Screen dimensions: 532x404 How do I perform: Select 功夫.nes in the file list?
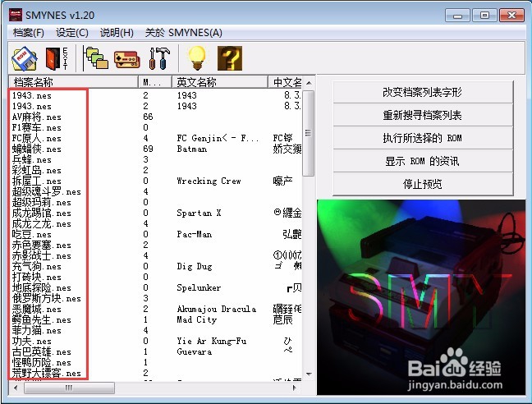pyautogui.click(x=31, y=342)
